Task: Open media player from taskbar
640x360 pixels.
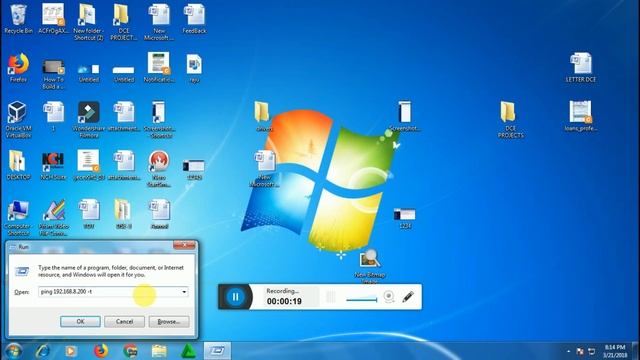Action: [x=71, y=351]
